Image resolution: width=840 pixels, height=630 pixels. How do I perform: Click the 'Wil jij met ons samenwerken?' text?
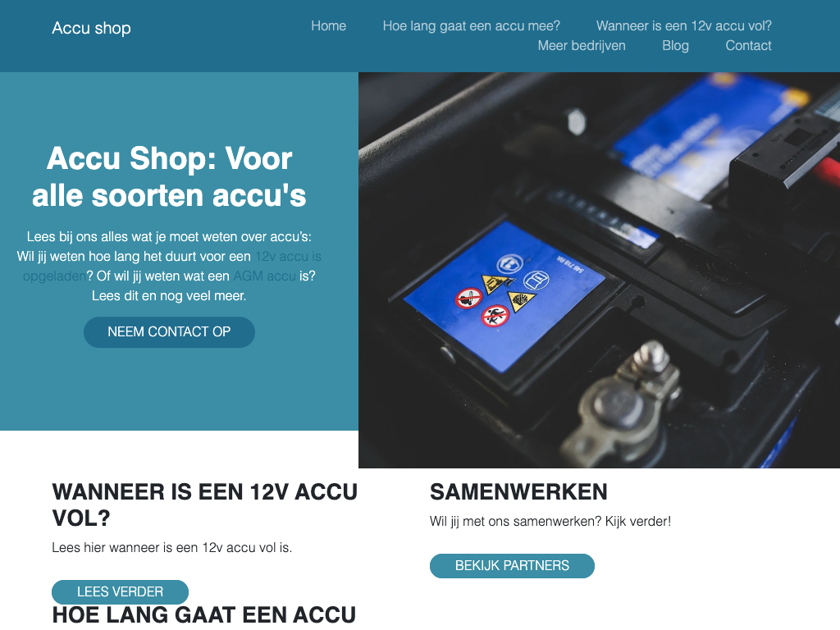515,521
